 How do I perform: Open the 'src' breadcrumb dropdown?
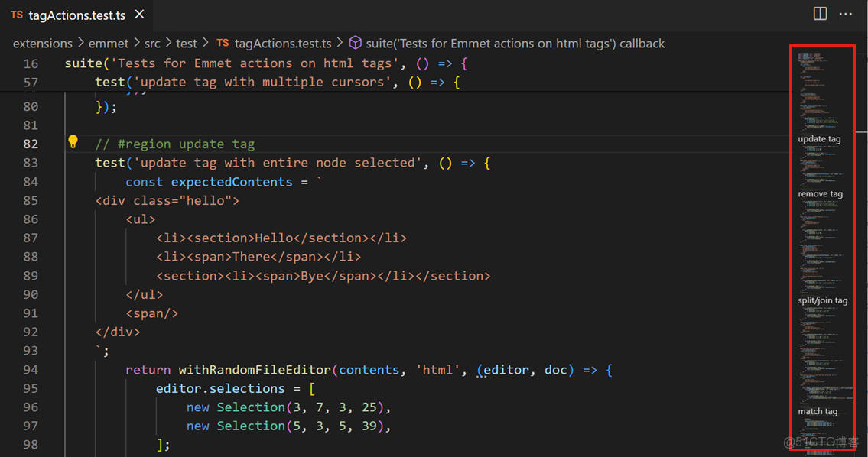pyautogui.click(x=152, y=44)
